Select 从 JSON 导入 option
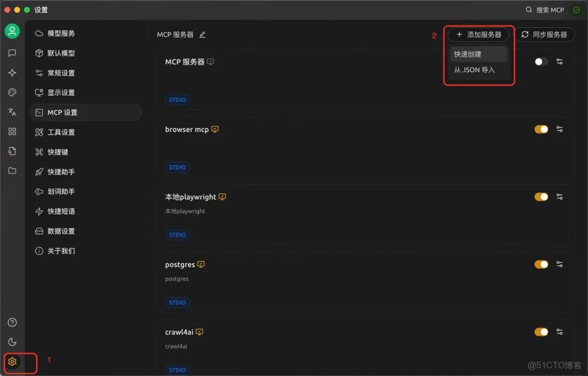This screenshot has height=376, width=588. (474, 70)
